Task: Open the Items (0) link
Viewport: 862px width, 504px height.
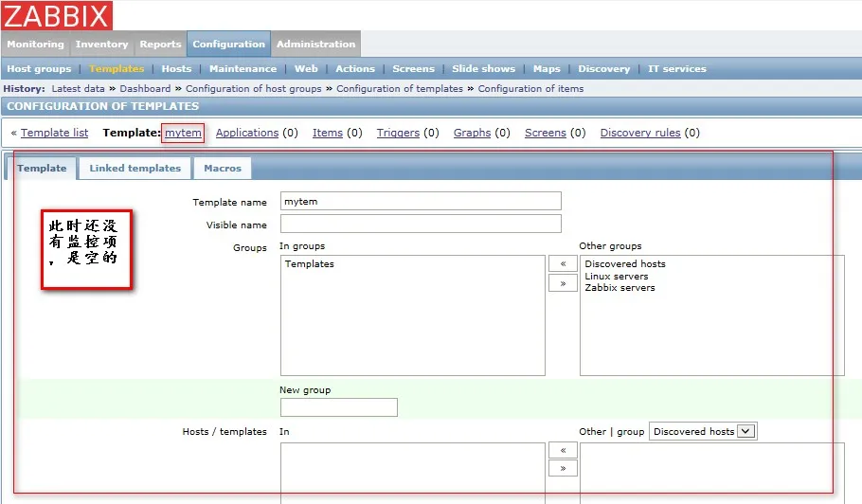Action: (328, 133)
